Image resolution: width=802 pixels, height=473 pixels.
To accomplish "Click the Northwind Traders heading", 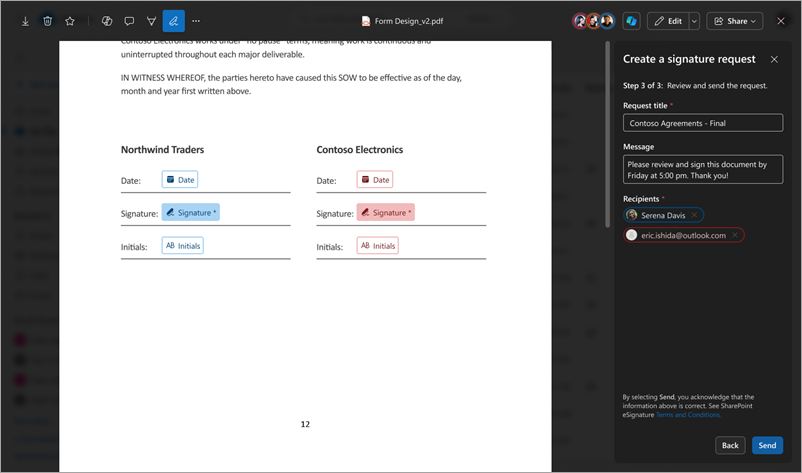I will point(162,149).
